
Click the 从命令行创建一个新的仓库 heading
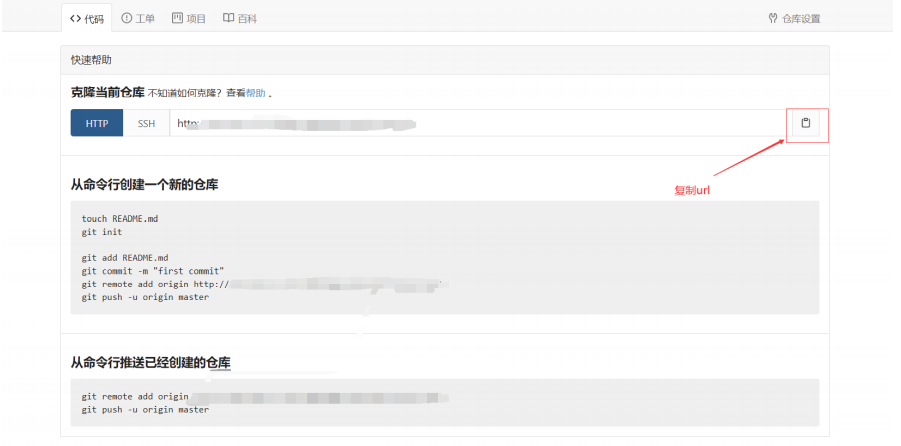coord(144,185)
